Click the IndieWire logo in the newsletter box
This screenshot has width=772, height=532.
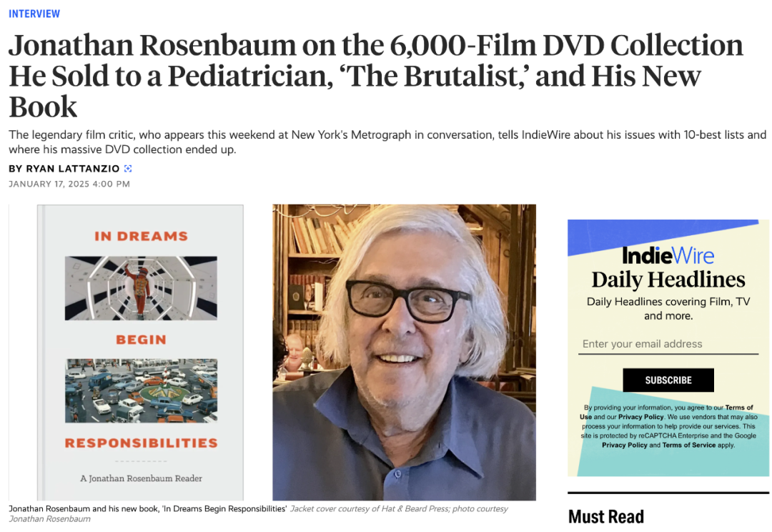point(668,255)
